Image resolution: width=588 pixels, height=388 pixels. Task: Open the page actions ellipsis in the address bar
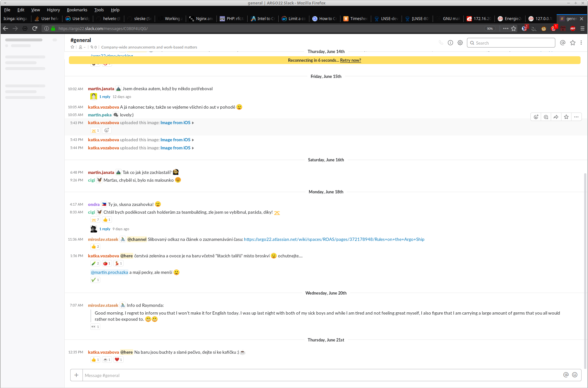click(505, 28)
